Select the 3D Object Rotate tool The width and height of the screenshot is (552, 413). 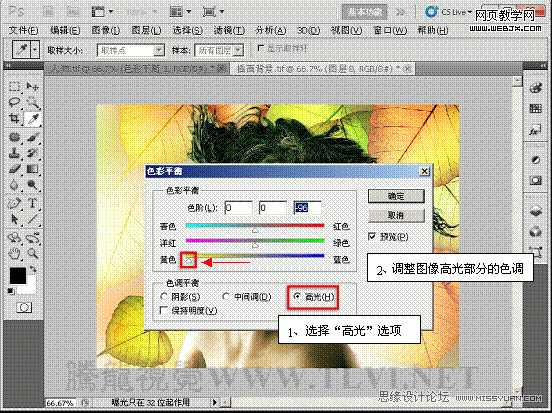[x=14, y=237]
